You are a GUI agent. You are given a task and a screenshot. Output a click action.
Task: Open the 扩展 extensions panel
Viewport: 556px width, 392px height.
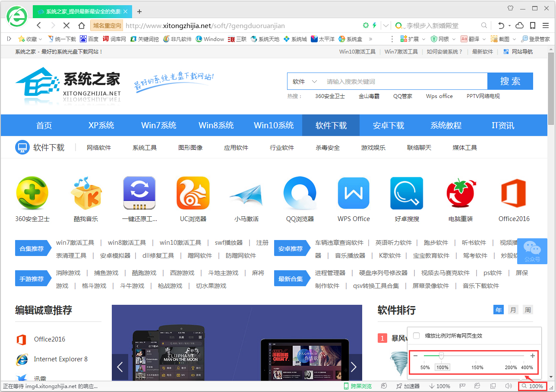pyautogui.click(x=408, y=39)
